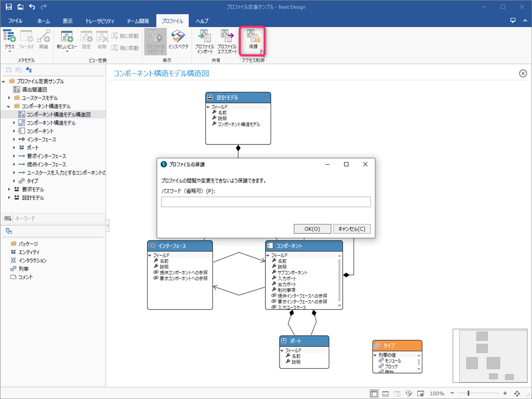Click the キャンセル(C) button
This screenshot has height=399, width=532.
pyautogui.click(x=352, y=229)
